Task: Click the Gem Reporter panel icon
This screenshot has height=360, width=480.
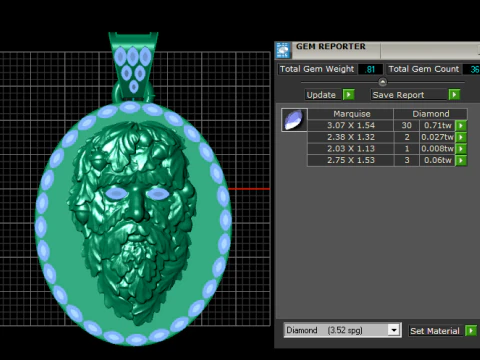Action: pos(283,50)
